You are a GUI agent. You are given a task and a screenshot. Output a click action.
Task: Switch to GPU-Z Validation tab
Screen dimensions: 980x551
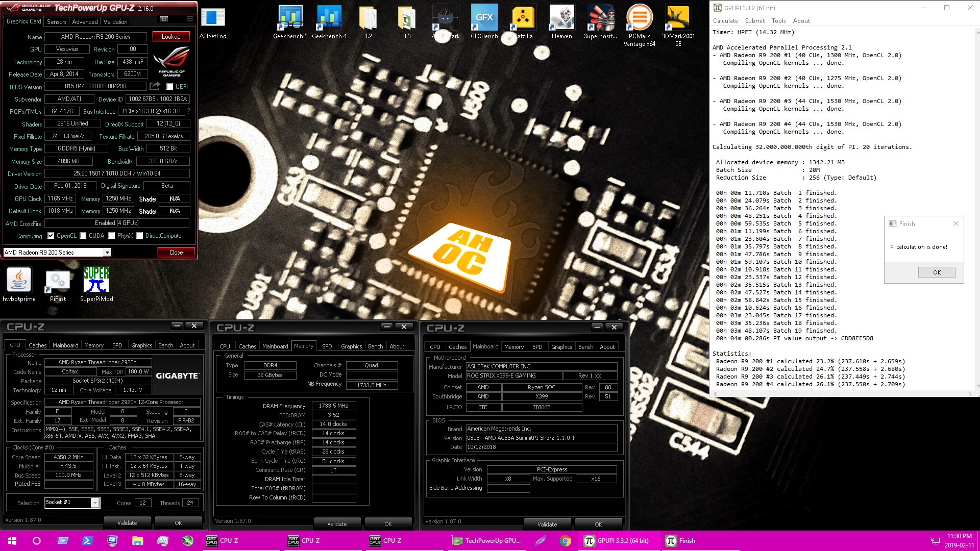[115, 22]
